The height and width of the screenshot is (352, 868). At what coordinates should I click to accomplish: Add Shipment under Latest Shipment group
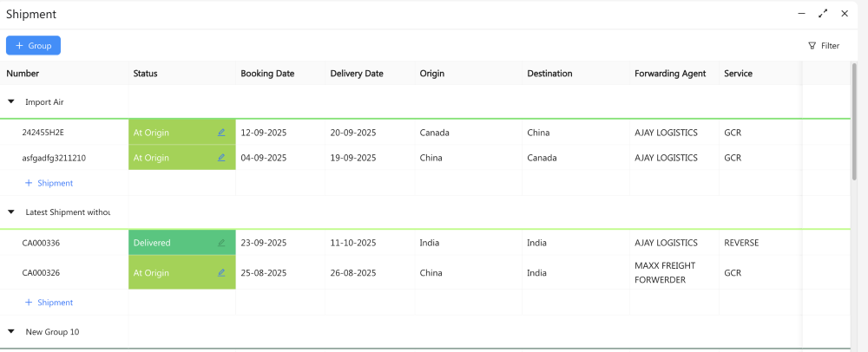click(49, 303)
